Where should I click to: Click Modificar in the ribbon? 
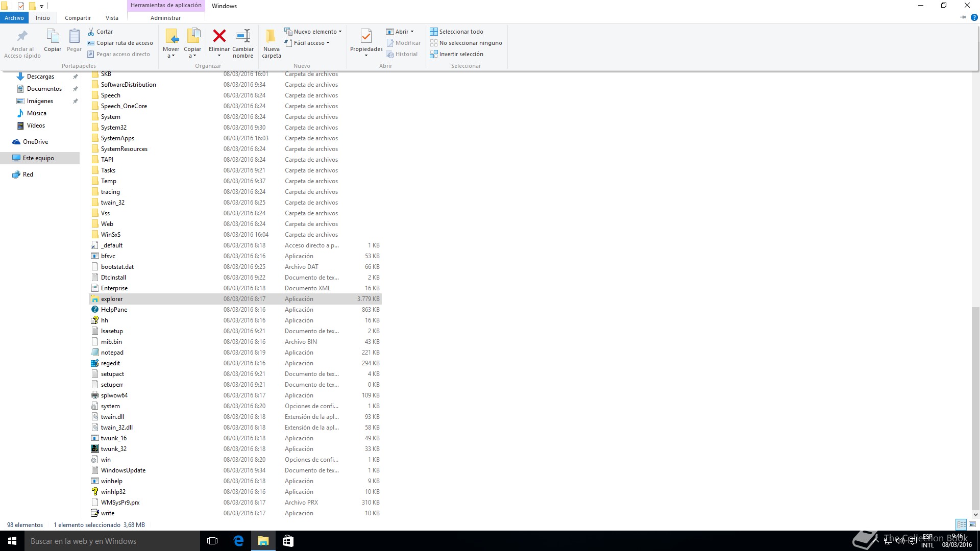403,43
